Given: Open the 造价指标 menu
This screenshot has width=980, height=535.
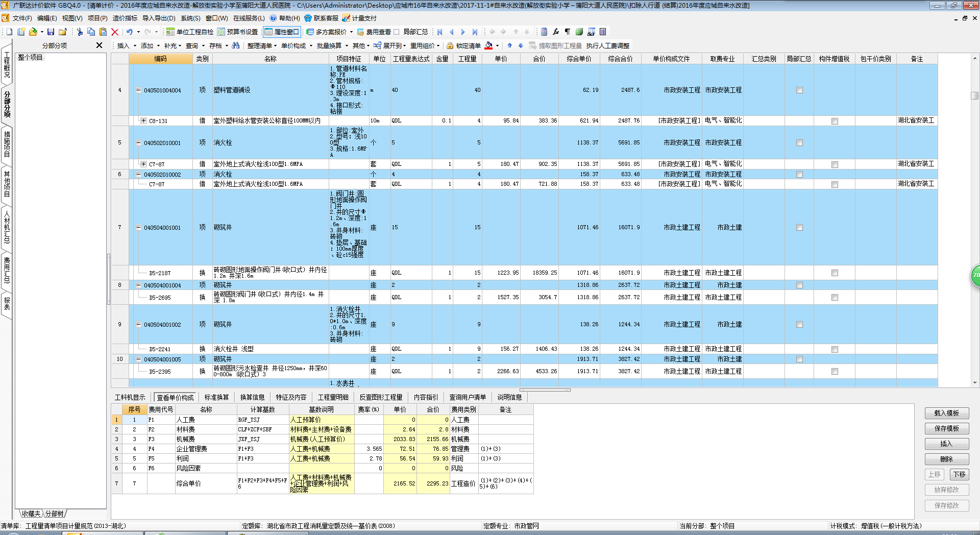Looking at the screenshot, I should coord(125,18).
